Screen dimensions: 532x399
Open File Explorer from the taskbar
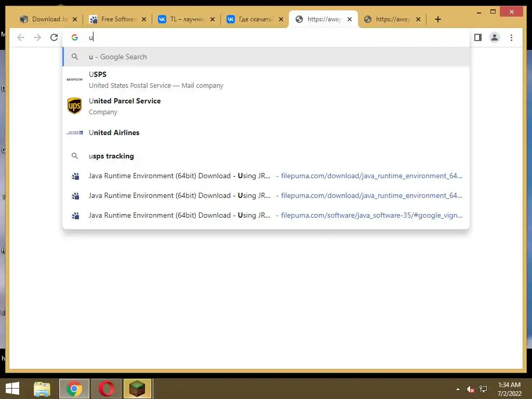pos(42,389)
